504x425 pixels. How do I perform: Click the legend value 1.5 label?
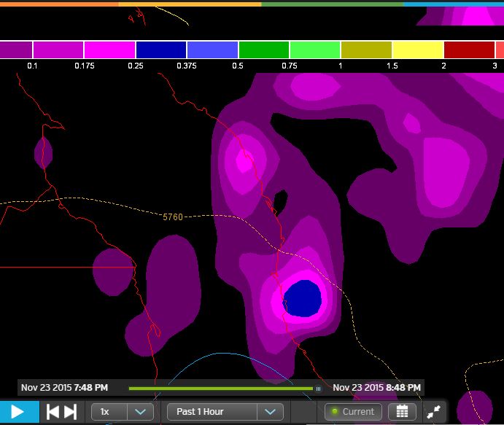[x=392, y=66]
